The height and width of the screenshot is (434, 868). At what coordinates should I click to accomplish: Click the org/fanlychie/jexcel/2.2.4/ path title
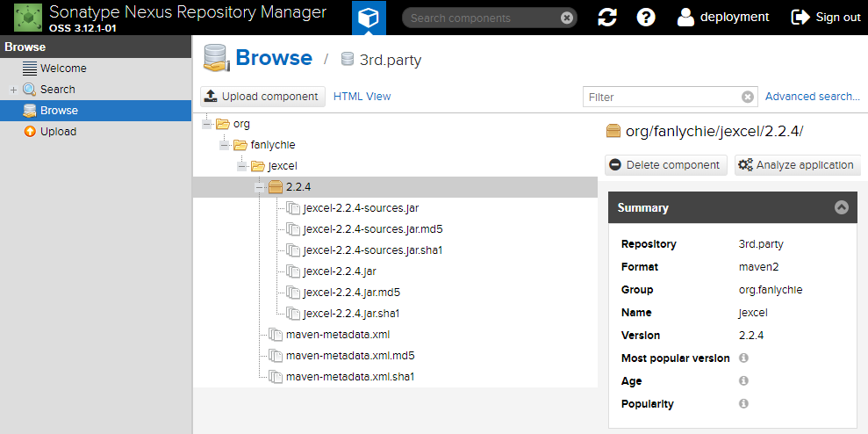[714, 131]
